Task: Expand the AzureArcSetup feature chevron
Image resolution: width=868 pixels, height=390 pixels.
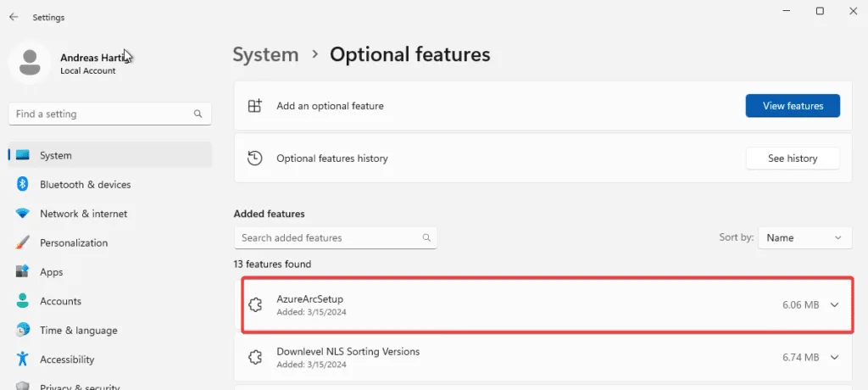Action: pos(835,304)
